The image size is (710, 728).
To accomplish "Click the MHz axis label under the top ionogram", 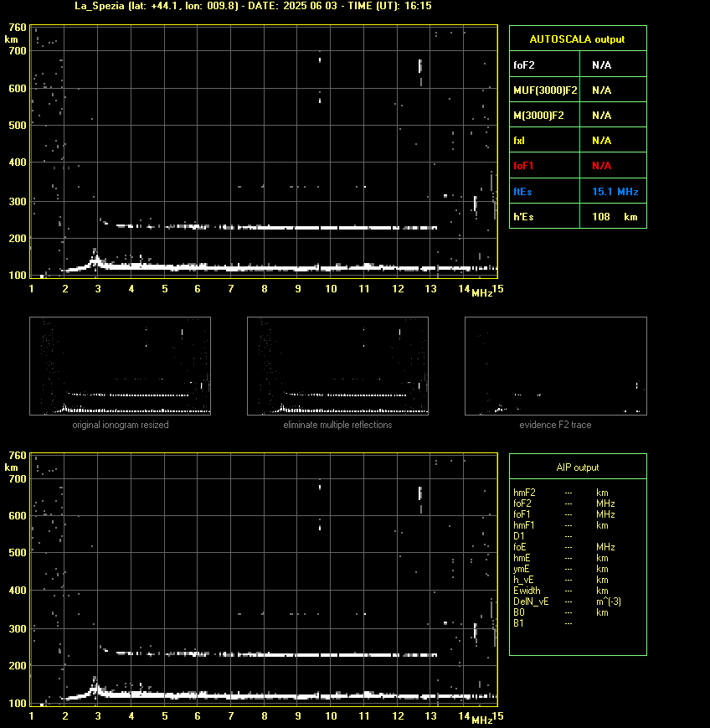I will [x=481, y=293].
